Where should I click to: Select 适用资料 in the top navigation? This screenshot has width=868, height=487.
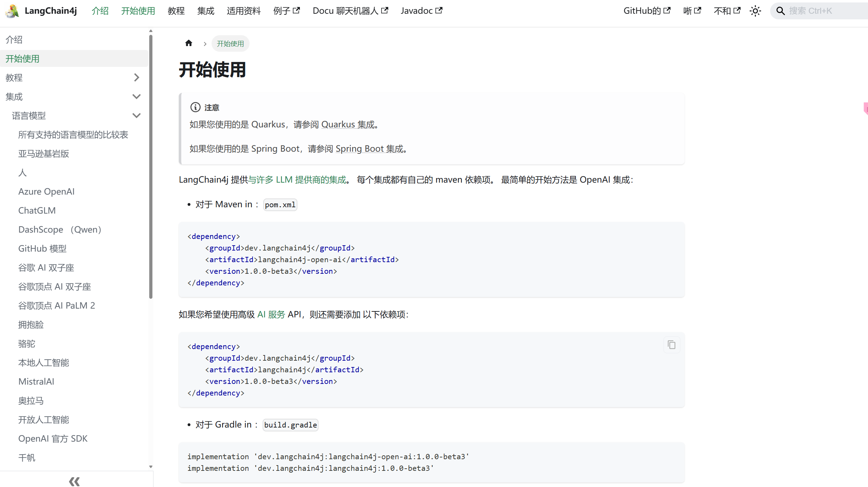(x=243, y=11)
